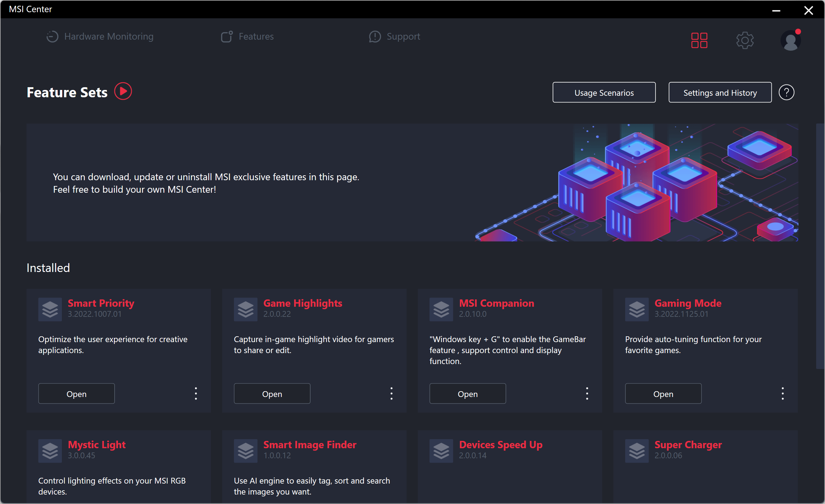Screen dimensions: 825x504
Task: Click the Mystic Light layers icon
Action: click(50, 451)
